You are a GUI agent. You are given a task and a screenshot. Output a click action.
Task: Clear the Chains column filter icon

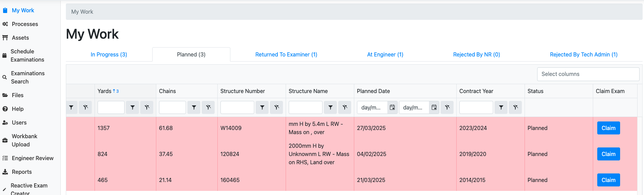click(x=208, y=107)
